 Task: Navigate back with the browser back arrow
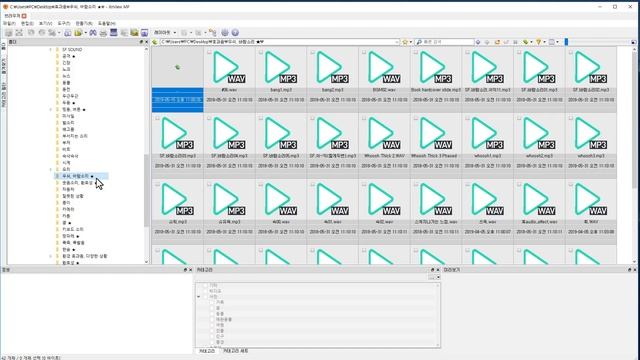[478, 42]
